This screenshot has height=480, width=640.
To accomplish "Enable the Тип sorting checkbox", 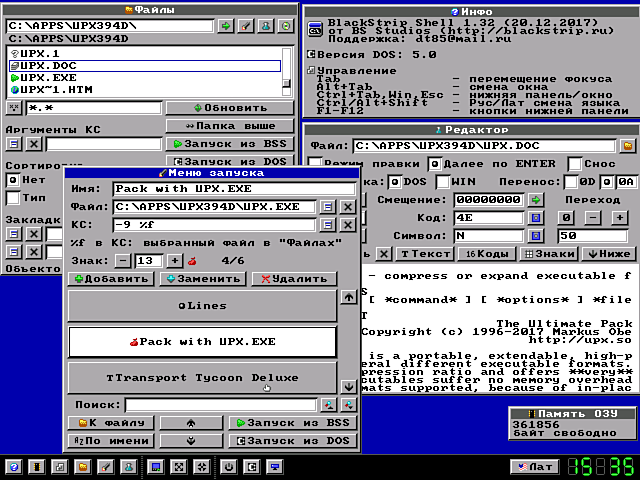I will tap(13, 198).
